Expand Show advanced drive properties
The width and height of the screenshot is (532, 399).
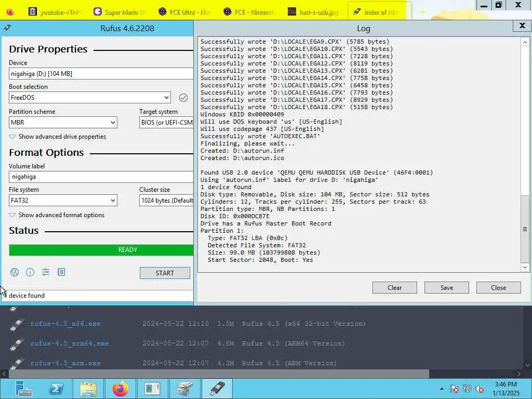coord(57,137)
